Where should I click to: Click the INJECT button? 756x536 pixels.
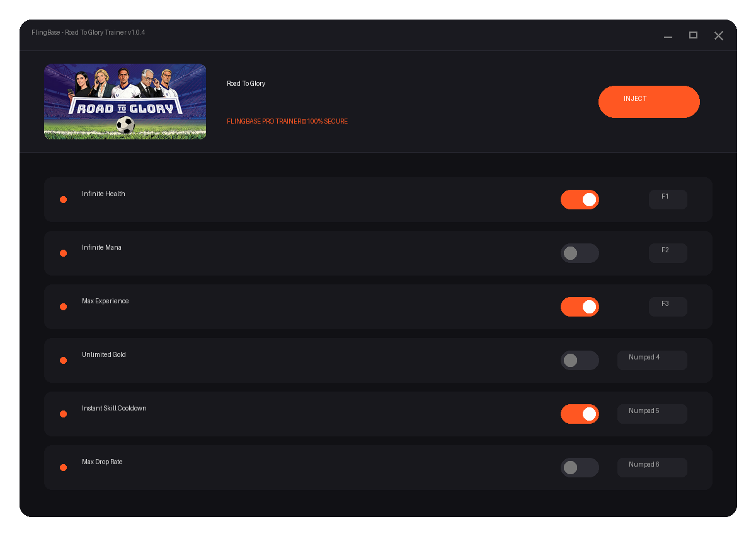pos(649,102)
